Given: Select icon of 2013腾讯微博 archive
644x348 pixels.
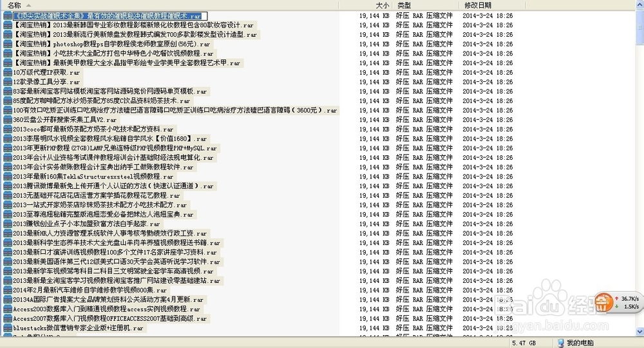Looking at the screenshot, I should (7, 186).
